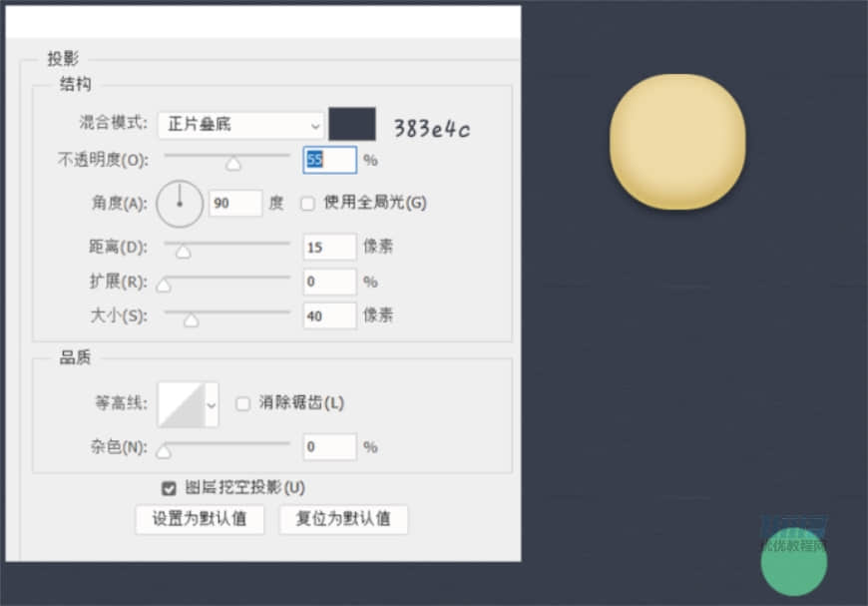Click the 复位为默认值 button
868x606 pixels.
(x=343, y=519)
